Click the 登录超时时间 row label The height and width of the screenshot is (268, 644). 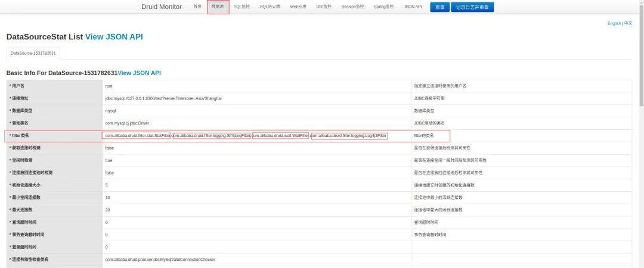(24, 247)
